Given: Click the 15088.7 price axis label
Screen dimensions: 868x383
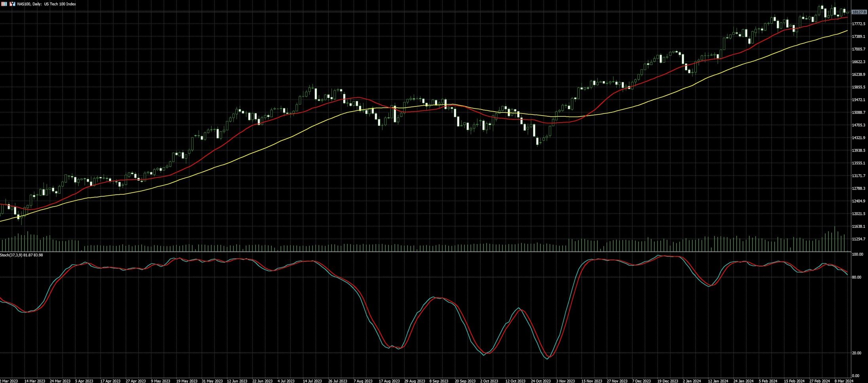Looking at the screenshot, I should click(859, 112).
